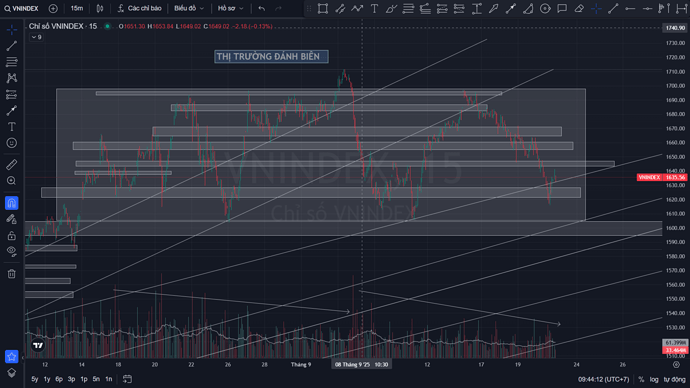Screen dimensions: 690x388
Task: Open the go-to-date calendar icon
Action: coord(127,379)
